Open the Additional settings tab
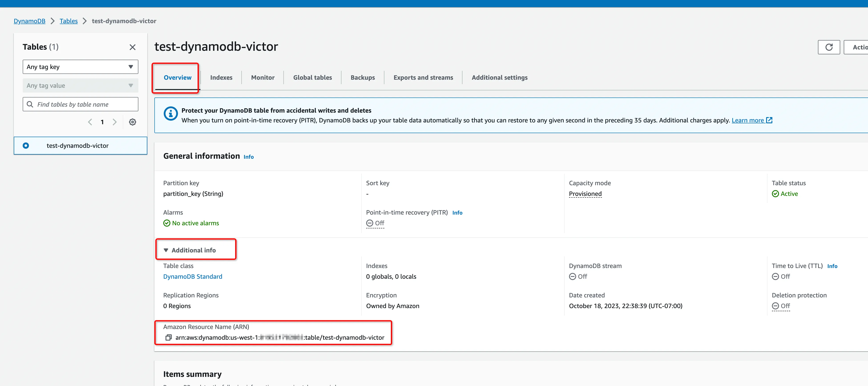The width and height of the screenshot is (868, 386). click(499, 77)
